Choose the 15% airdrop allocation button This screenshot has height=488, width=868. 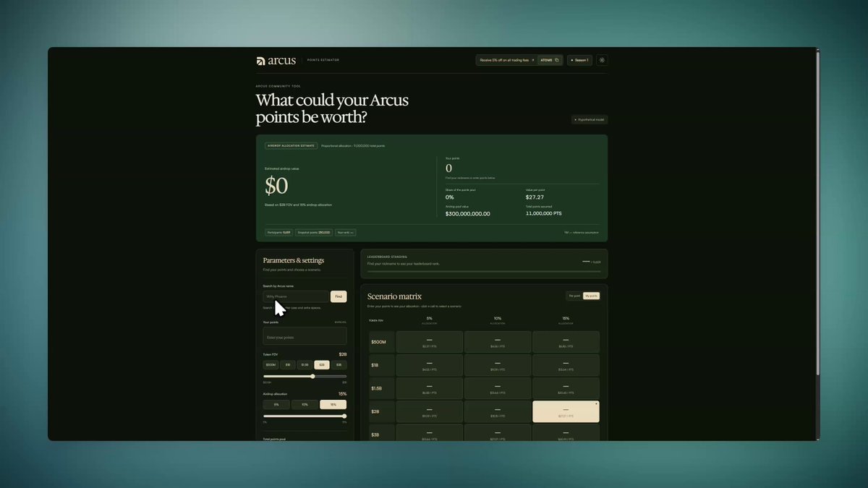pos(333,405)
